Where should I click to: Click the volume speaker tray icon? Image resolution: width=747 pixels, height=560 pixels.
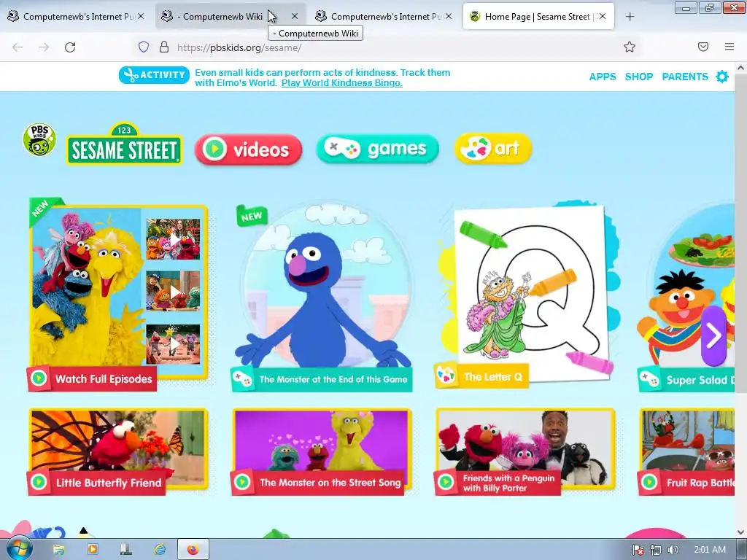[x=673, y=550]
